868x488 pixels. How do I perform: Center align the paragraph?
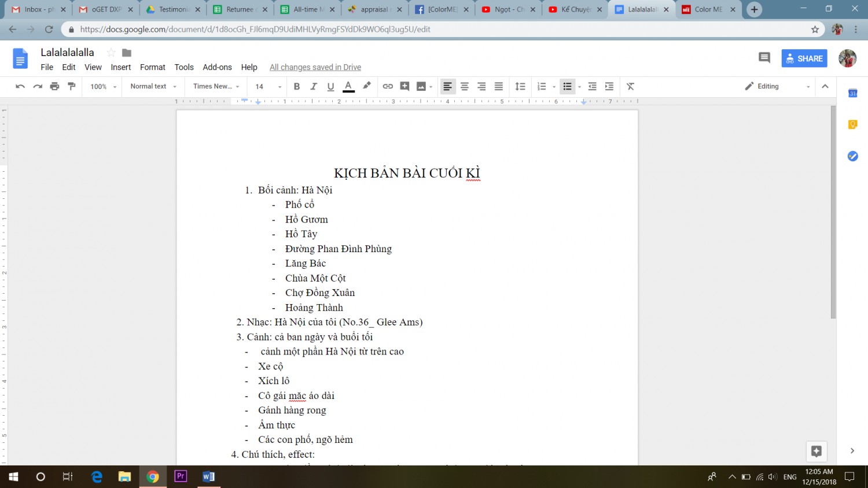click(465, 86)
